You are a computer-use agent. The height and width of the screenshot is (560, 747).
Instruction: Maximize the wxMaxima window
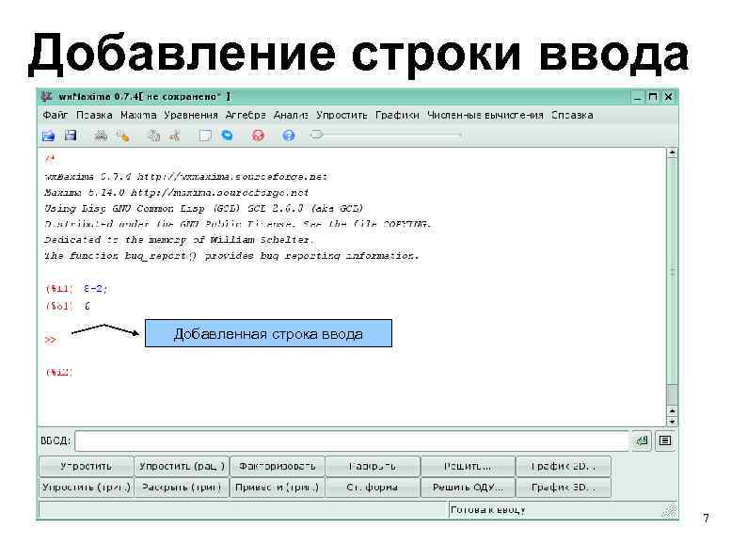pos(653,97)
